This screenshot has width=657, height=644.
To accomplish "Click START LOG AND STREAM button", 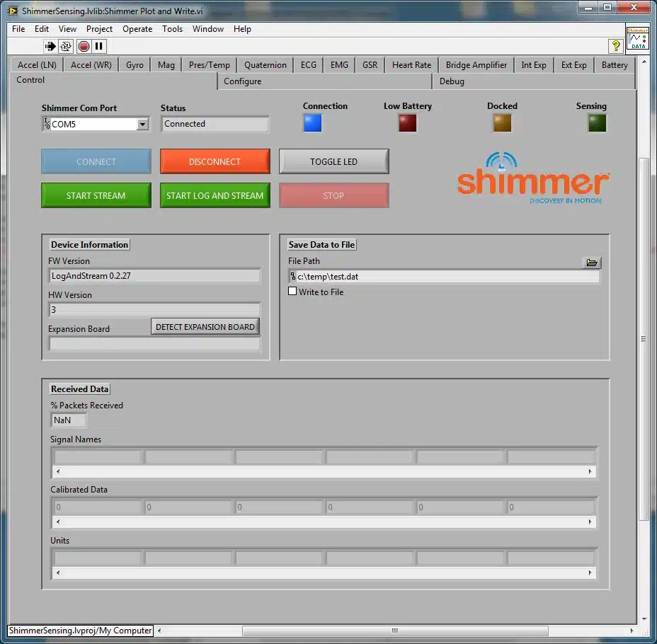I will click(x=215, y=195).
